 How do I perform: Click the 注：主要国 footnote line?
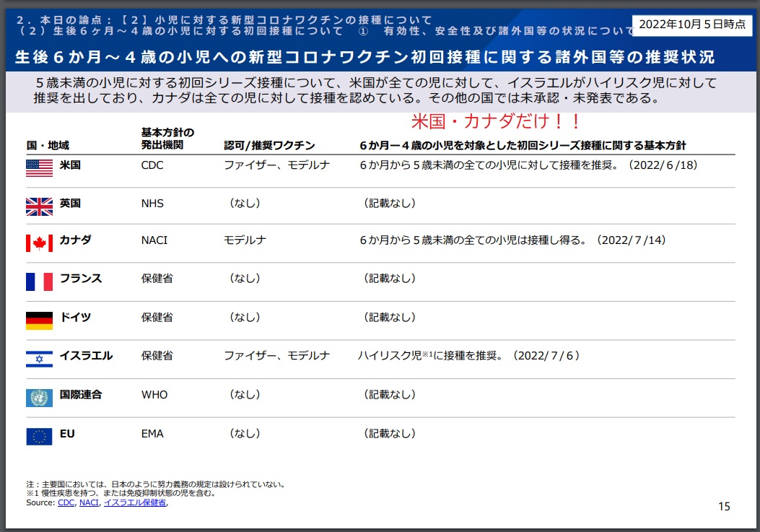point(156,484)
